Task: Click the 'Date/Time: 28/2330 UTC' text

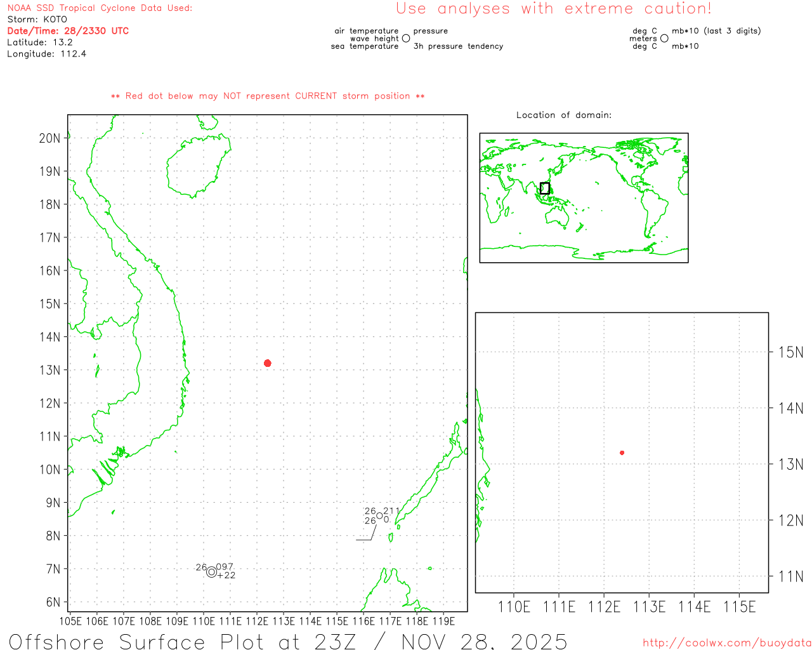Action: (x=68, y=30)
